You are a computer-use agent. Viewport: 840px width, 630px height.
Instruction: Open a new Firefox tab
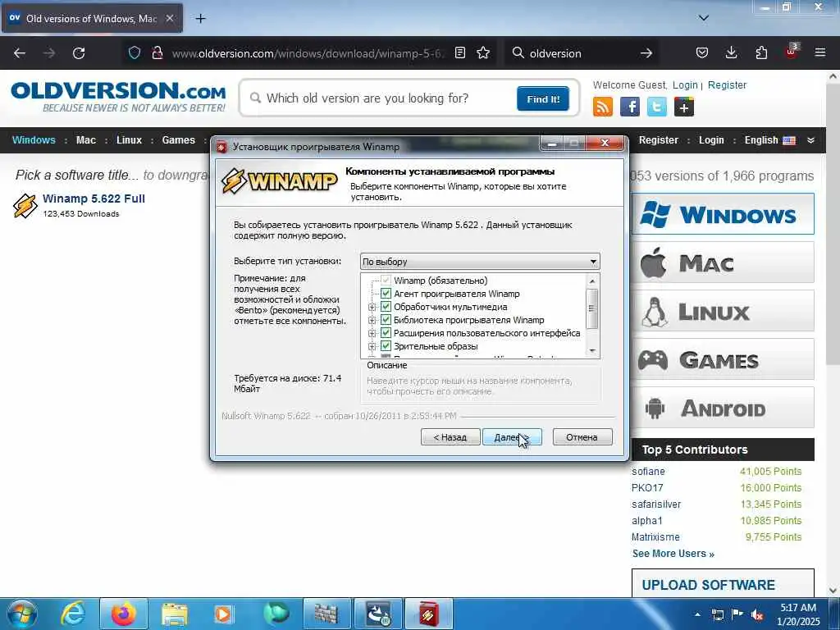200,19
